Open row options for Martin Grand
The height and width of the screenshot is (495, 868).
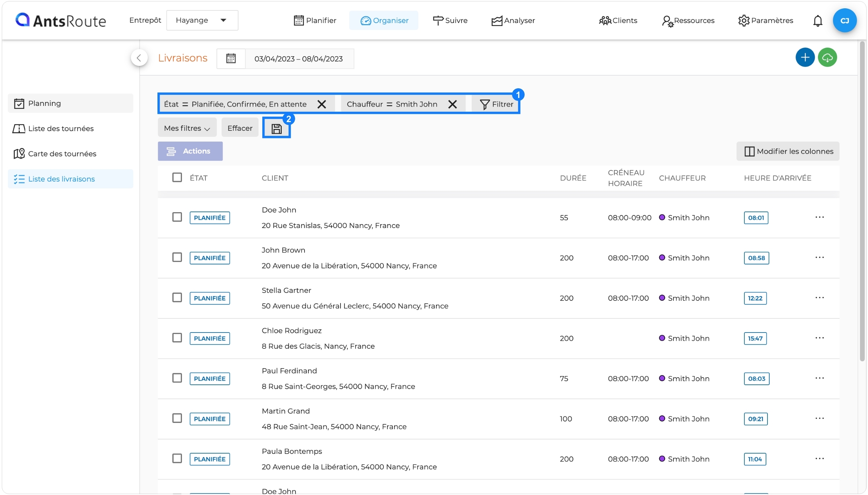click(x=819, y=419)
